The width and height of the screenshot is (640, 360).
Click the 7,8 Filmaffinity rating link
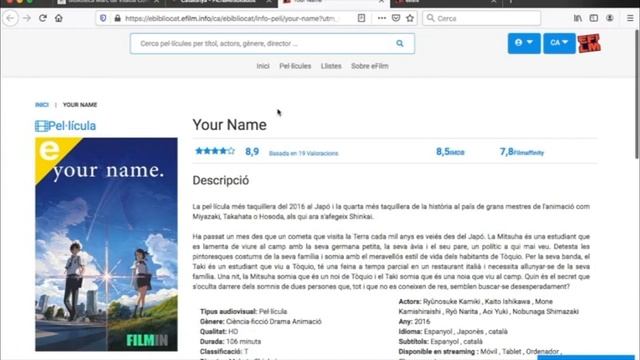pos(522,152)
